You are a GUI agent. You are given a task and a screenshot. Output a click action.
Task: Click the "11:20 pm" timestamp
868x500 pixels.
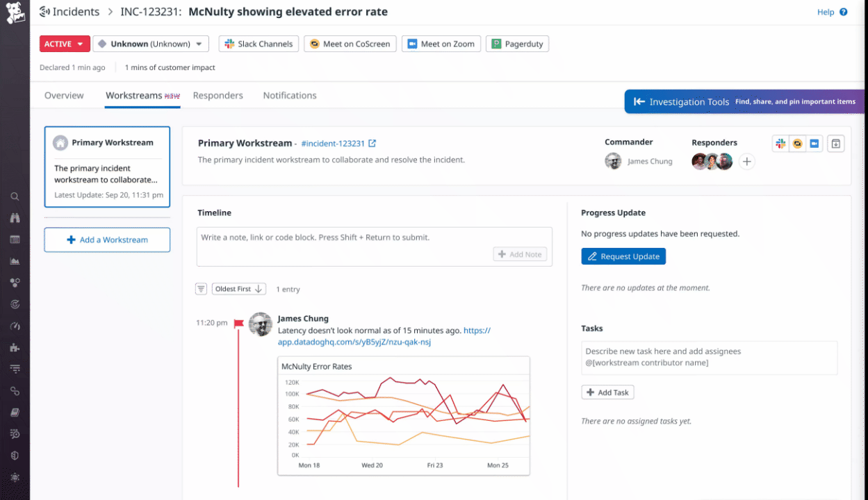(212, 323)
